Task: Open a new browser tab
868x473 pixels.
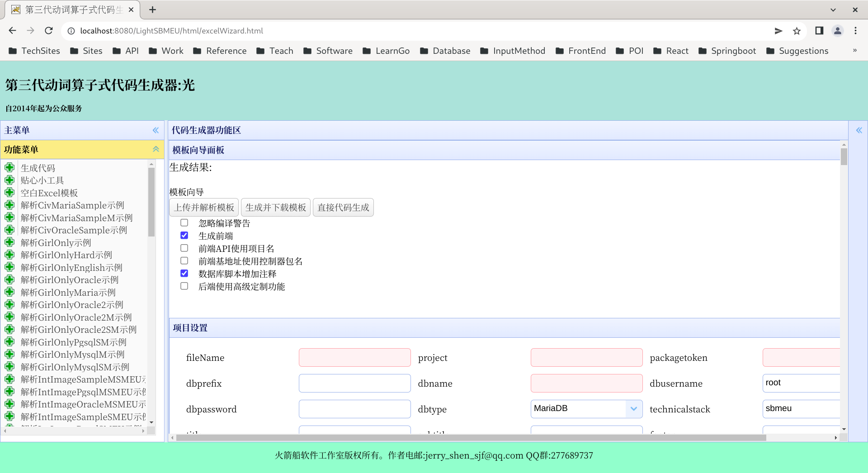Action: pyautogui.click(x=153, y=9)
